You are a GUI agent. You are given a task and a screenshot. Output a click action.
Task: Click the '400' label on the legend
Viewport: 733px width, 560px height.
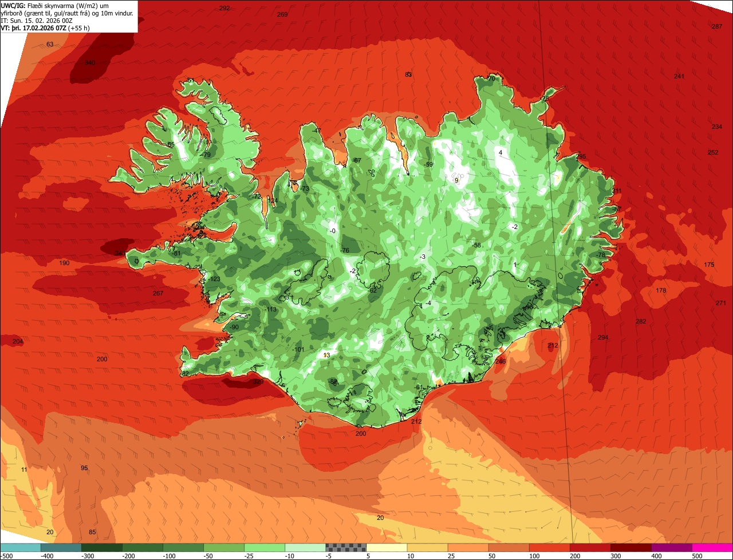pyautogui.click(x=656, y=556)
